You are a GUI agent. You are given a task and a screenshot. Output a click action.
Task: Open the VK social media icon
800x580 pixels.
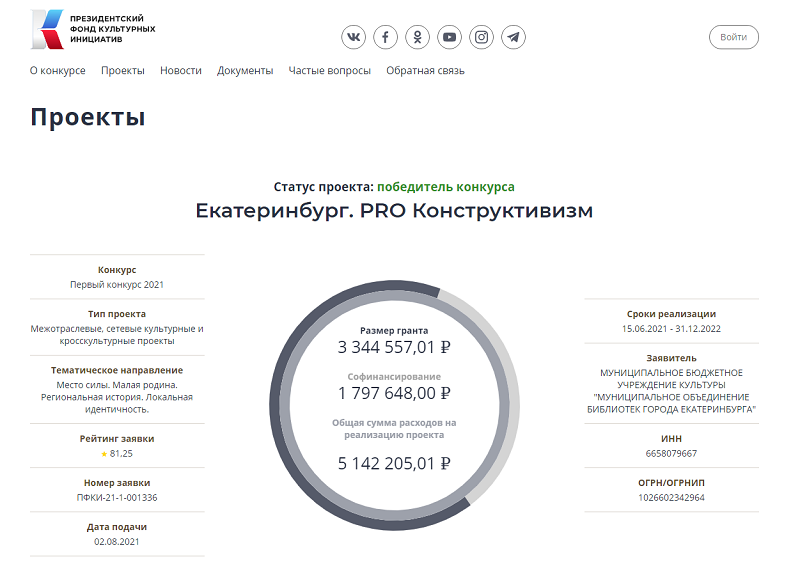pos(354,38)
